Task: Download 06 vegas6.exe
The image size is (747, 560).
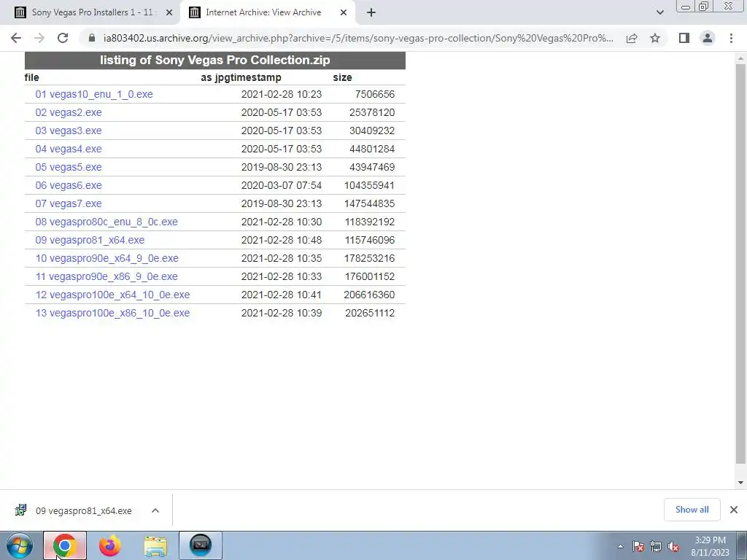Action: [68, 185]
